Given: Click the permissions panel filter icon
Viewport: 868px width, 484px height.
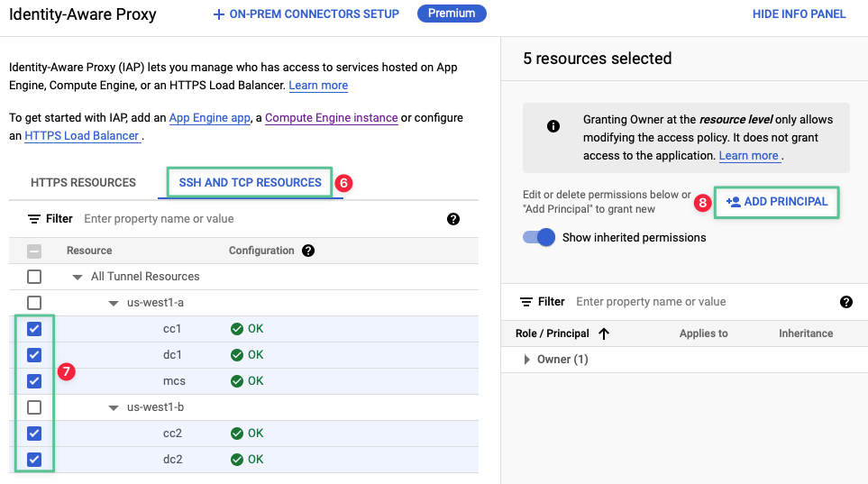Looking at the screenshot, I should pos(526,302).
